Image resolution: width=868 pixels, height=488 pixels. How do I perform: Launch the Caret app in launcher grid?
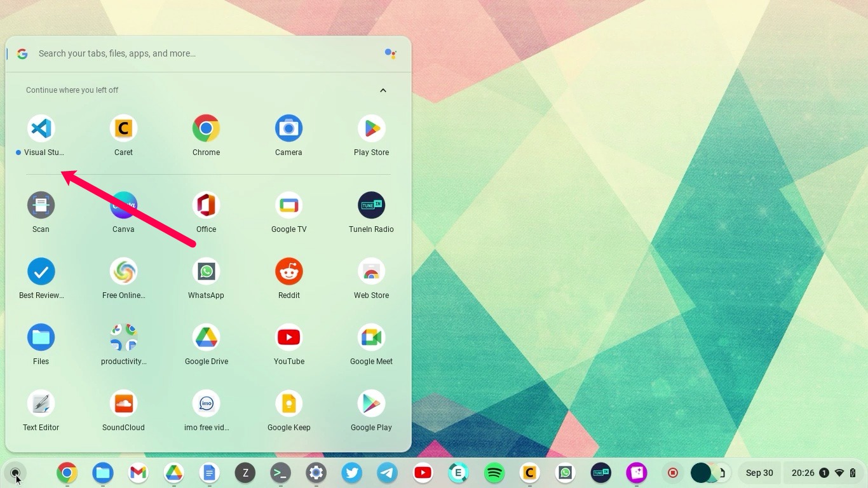click(123, 129)
